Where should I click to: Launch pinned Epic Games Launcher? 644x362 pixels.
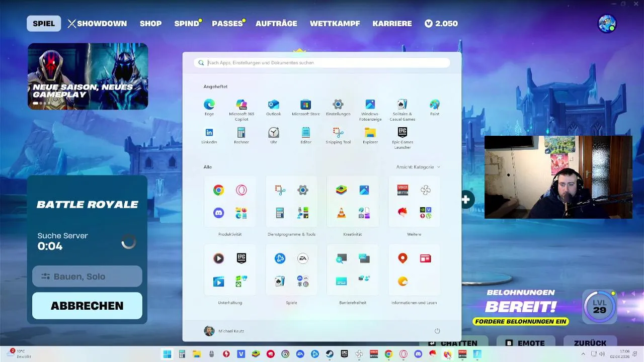(403, 138)
